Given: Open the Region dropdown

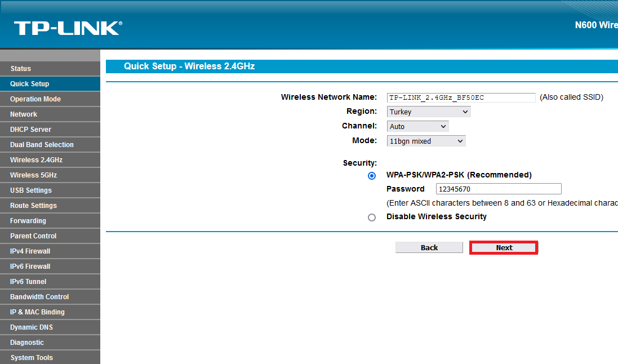Looking at the screenshot, I should (428, 111).
